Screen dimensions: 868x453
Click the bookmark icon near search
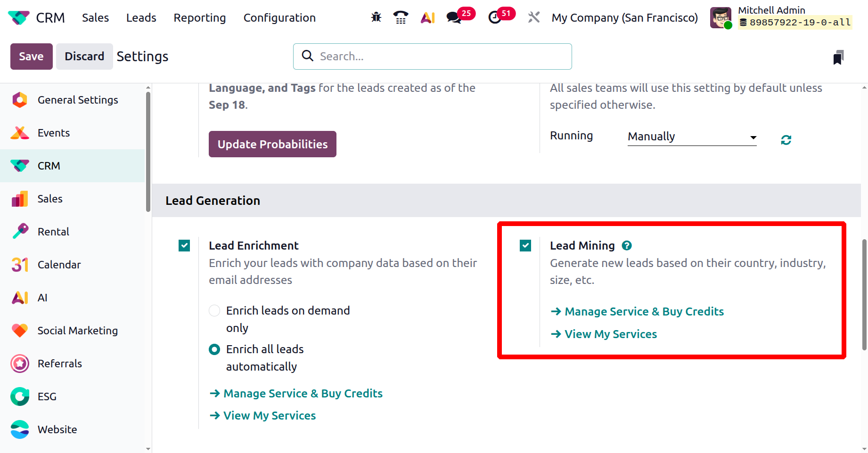pyautogui.click(x=838, y=57)
